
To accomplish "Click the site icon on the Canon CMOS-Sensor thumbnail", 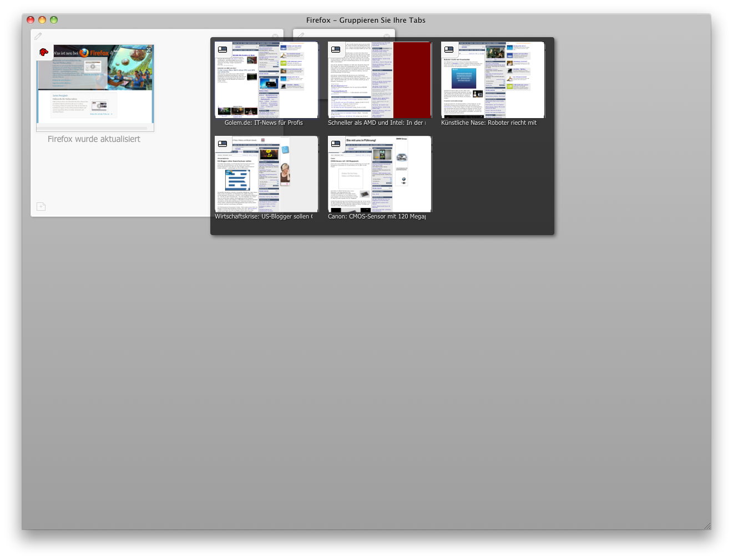I will tap(336, 143).
